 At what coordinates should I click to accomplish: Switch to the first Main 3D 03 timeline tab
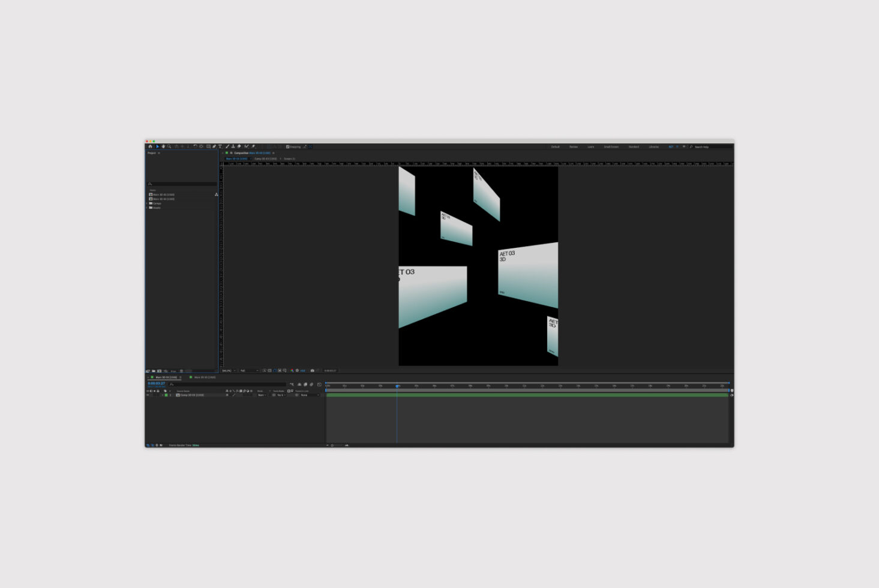(166, 377)
